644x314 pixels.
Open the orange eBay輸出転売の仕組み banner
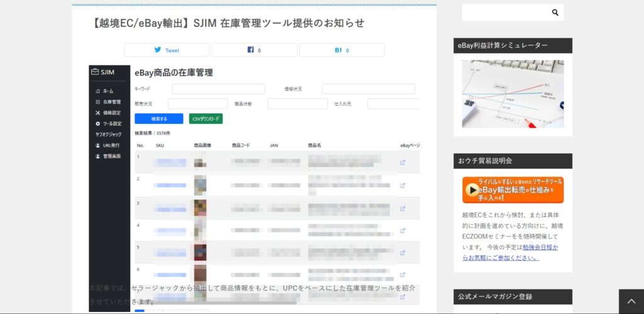tap(513, 190)
